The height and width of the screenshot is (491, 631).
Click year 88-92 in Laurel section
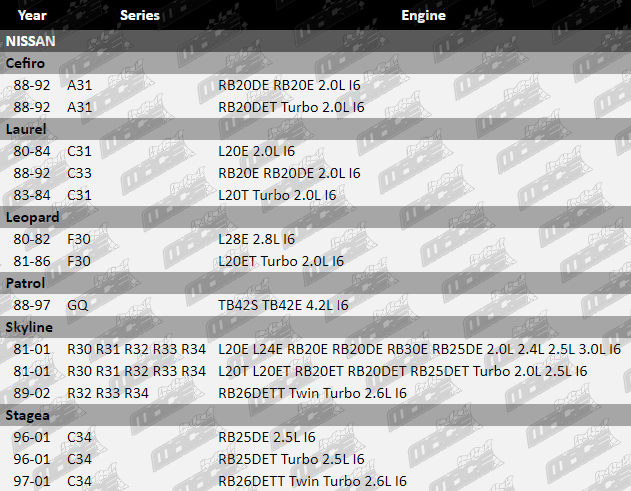[32, 173]
